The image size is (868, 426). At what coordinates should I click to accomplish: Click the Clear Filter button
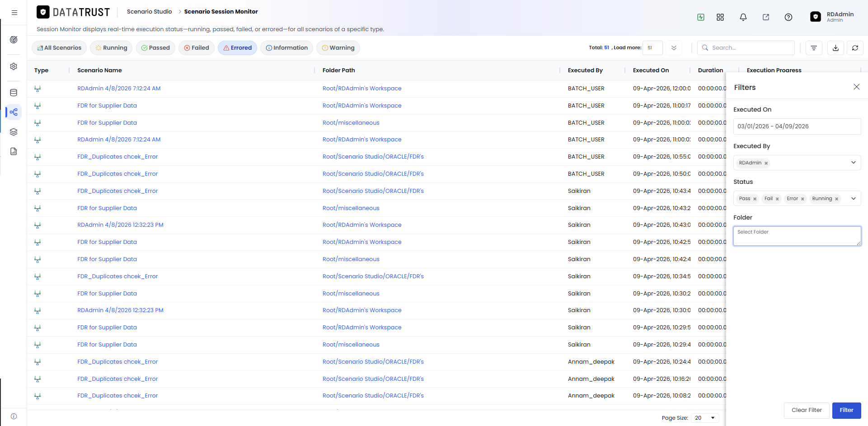[x=807, y=410]
